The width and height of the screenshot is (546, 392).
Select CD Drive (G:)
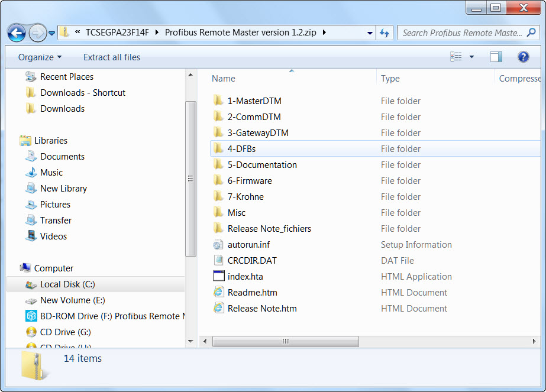click(x=58, y=332)
